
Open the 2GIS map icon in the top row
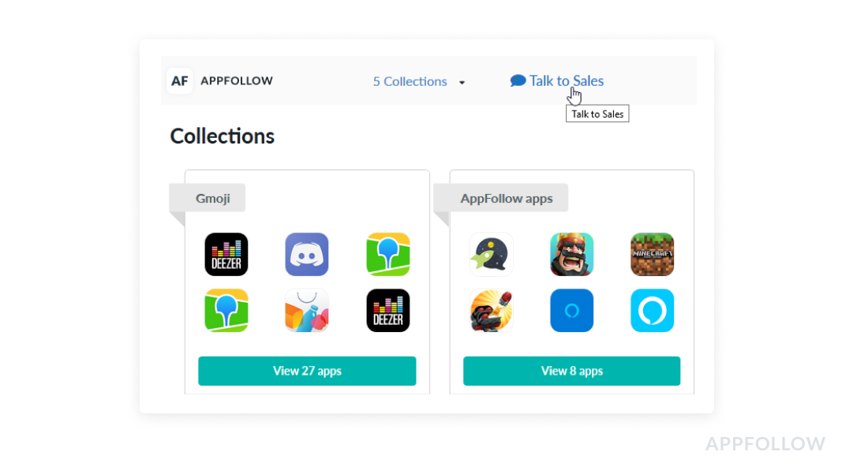coord(388,255)
